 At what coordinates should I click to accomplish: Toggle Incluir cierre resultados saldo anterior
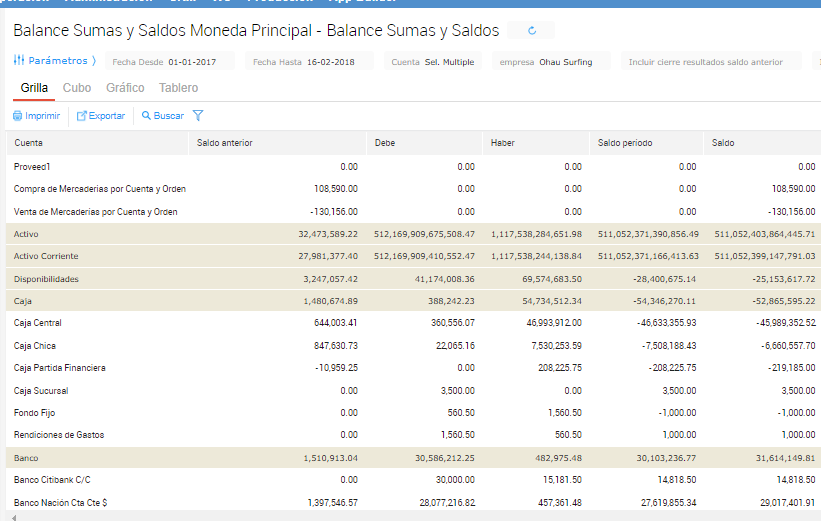pyautogui.click(x=706, y=62)
